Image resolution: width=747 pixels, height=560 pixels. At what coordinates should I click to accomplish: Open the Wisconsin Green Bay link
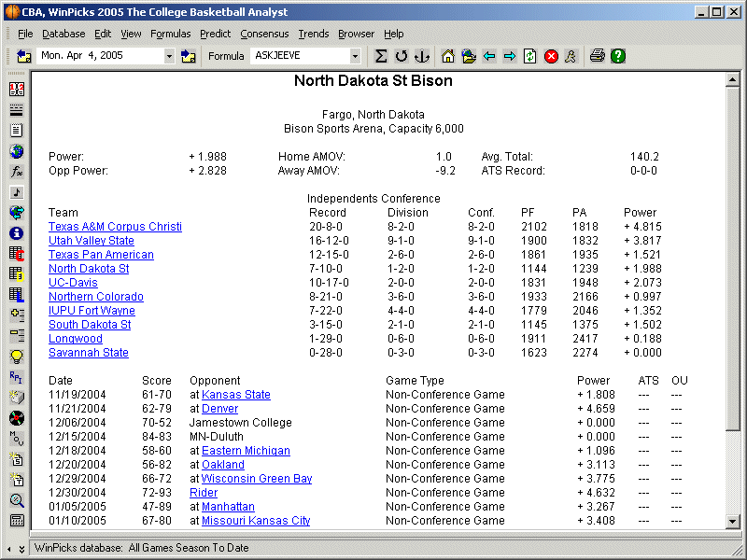pos(256,479)
